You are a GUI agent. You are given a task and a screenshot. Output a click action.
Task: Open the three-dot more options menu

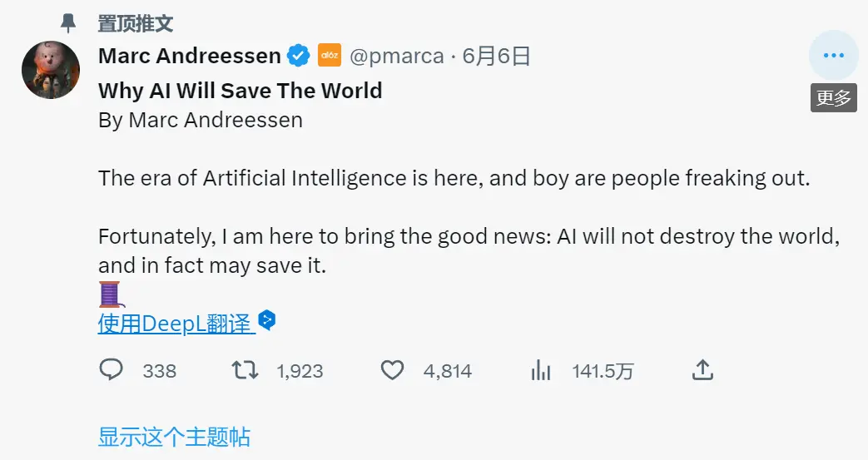[x=833, y=56]
